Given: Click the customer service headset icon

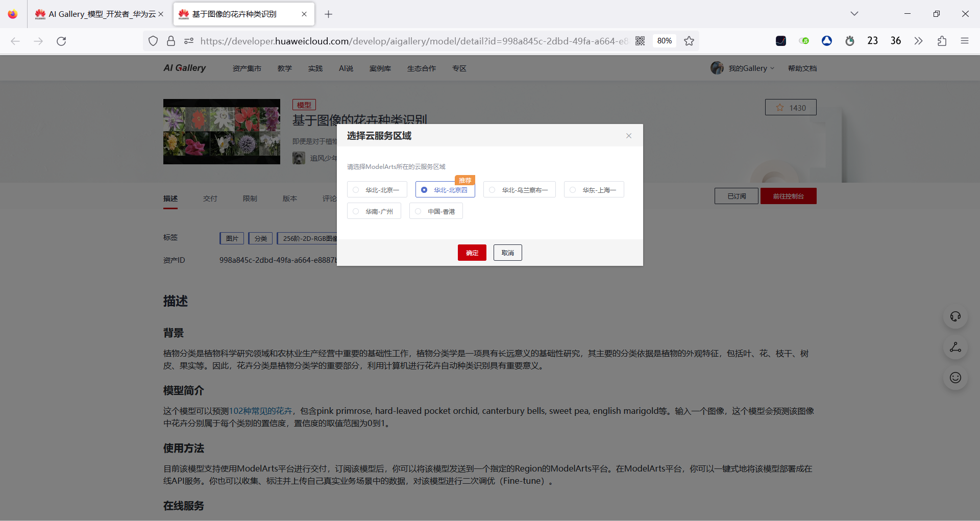Looking at the screenshot, I should point(955,316).
